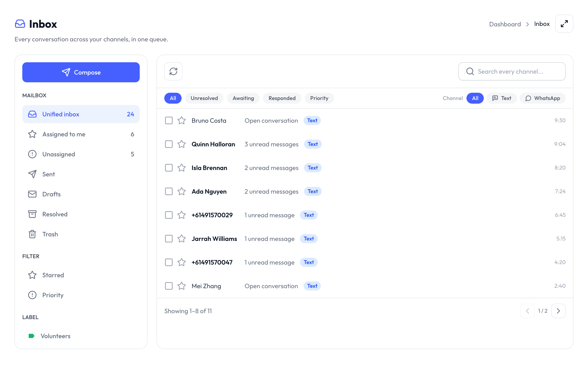The height and width of the screenshot is (380, 588).
Task: Click the Trash bin icon in the mailbox
Action: click(x=32, y=234)
